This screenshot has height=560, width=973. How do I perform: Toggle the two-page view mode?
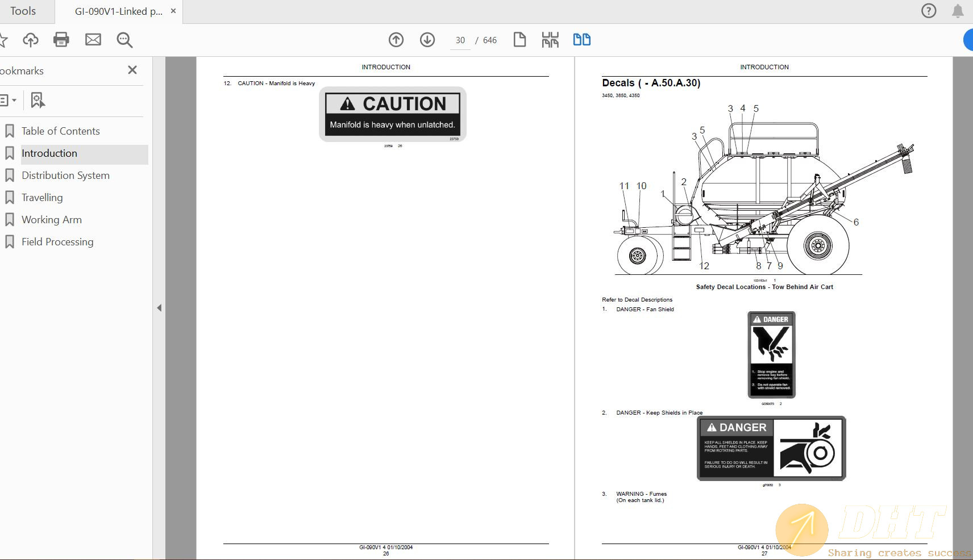[x=581, y=40]
